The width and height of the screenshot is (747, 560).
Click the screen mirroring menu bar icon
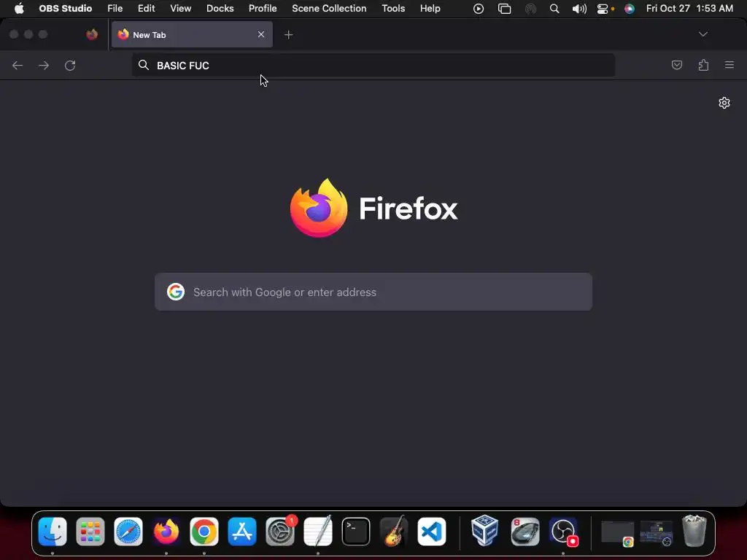504,9
